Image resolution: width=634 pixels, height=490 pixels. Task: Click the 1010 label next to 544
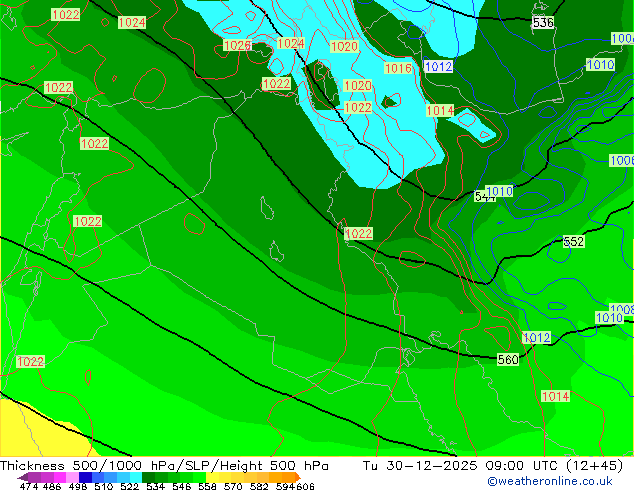point(499,191)
